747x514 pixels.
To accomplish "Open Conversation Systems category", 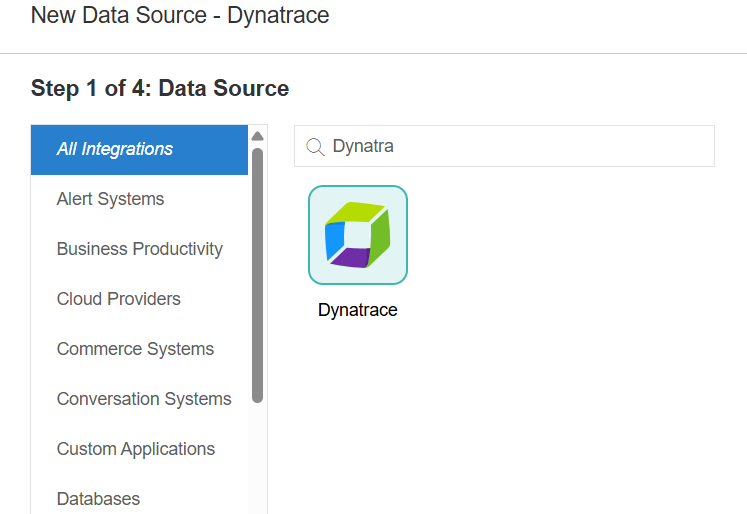I will (143, 399).
